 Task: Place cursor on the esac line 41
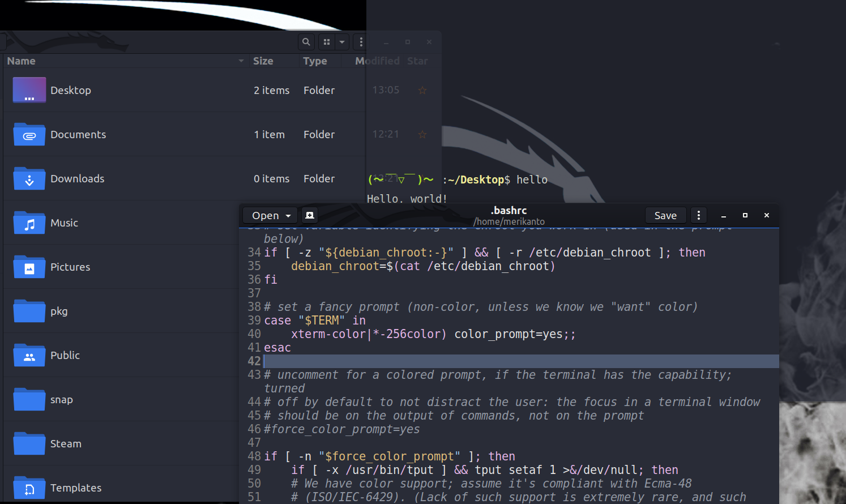[x=277, y=348]
